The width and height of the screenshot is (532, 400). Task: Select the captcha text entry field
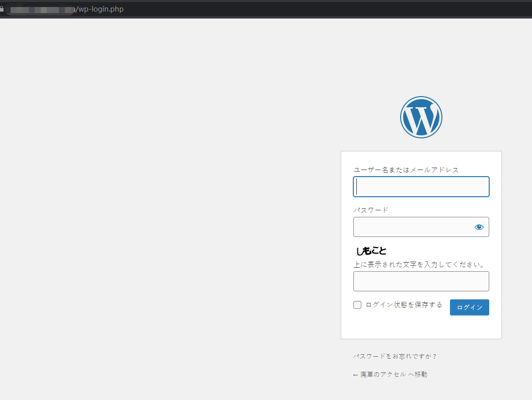tap(421, 281)
